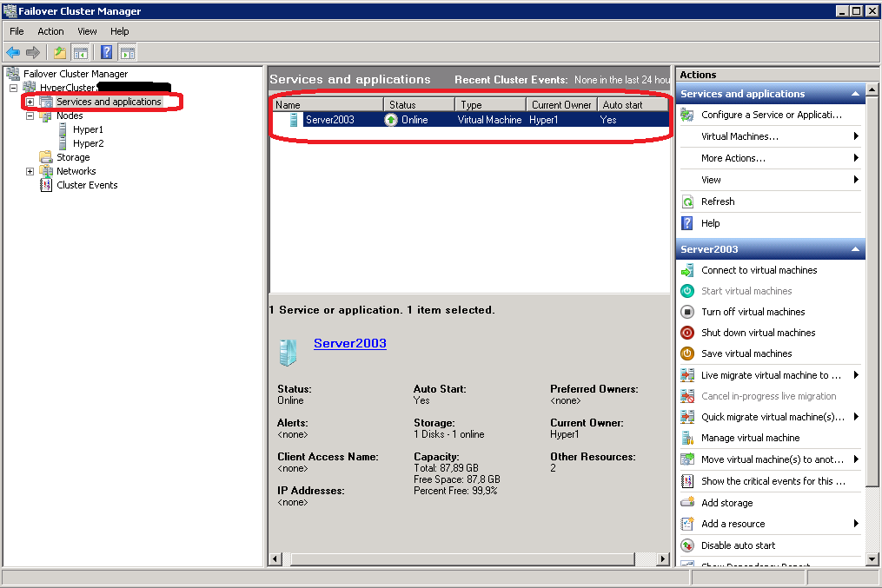Sort list by Current Owner column header
882x588 pixels.
[561, 105]
